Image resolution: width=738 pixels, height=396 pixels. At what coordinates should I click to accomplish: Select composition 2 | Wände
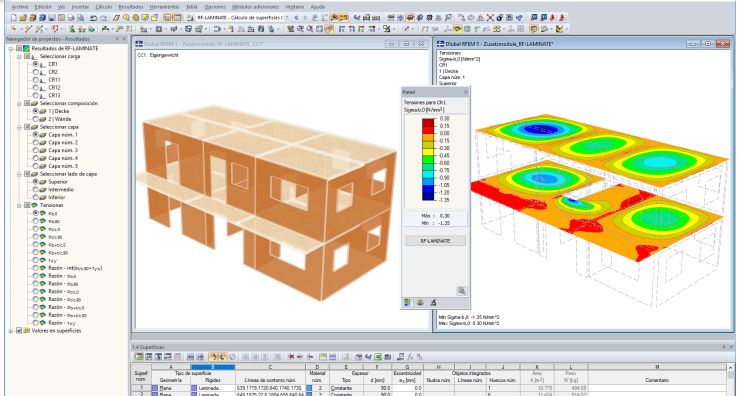click(x=35, y=119)
